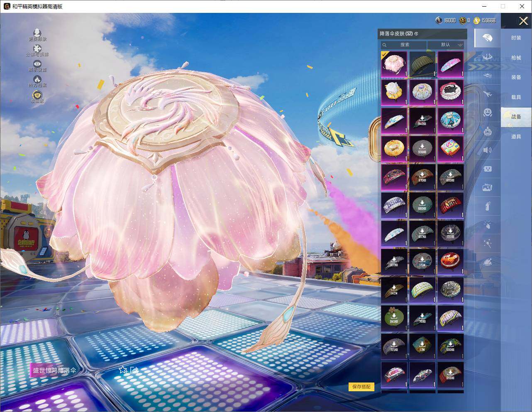Viewport: 532px width, 412px height.
Task: Select the voice pack speaker icon
Action: 487,150
